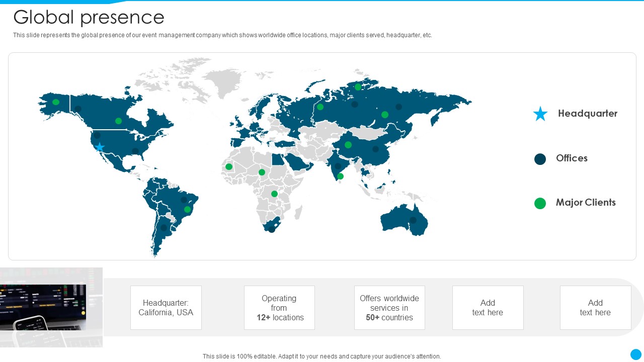644x362 pixels.
Task: Click the green Major Clients legend dot
Action: click(x=540, y=203)
